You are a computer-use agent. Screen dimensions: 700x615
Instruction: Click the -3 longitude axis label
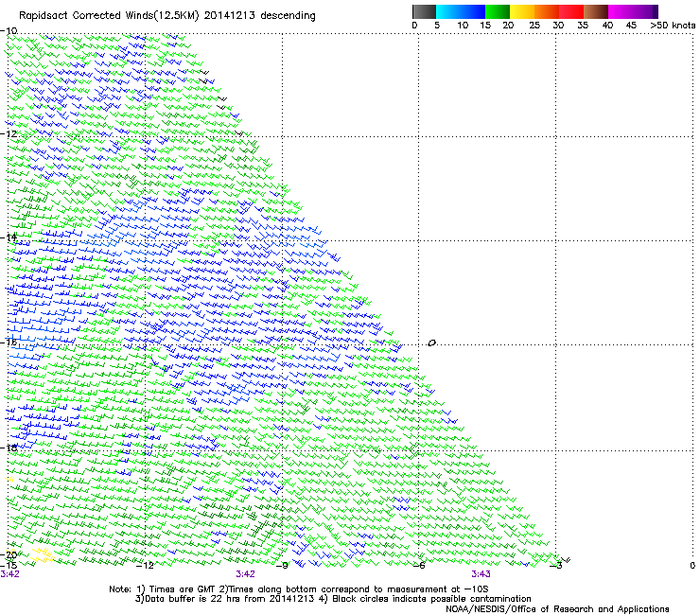click(x=555, y=566)
